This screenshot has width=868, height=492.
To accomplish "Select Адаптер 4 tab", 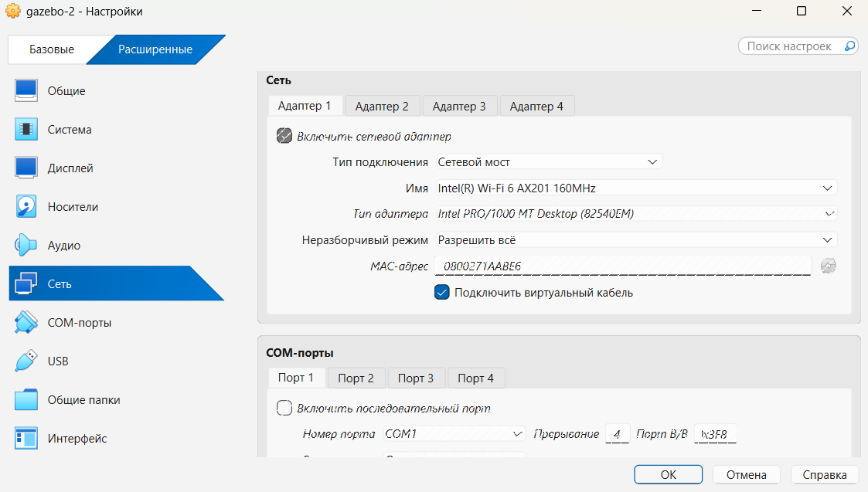I will (536, 107).
